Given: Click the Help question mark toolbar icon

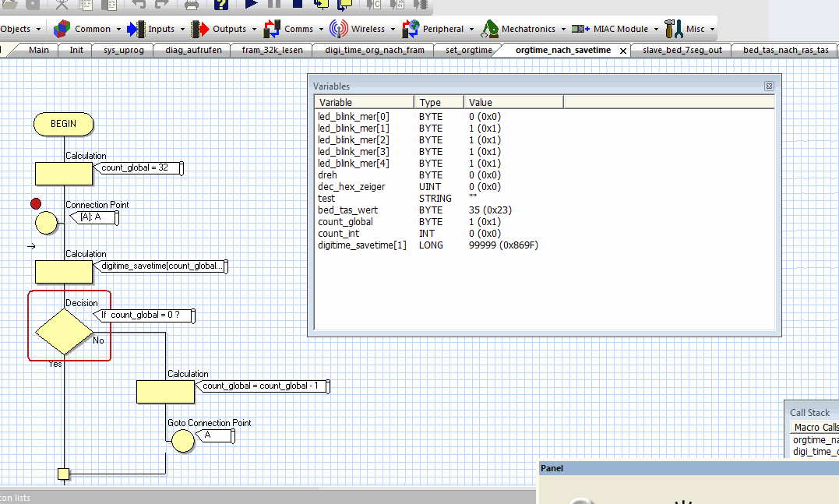Looking at the screenshot, I should tap(221, 4).
